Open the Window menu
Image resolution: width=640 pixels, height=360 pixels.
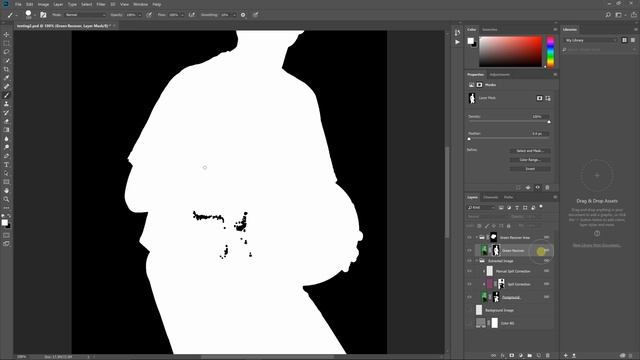pos(140,4)
